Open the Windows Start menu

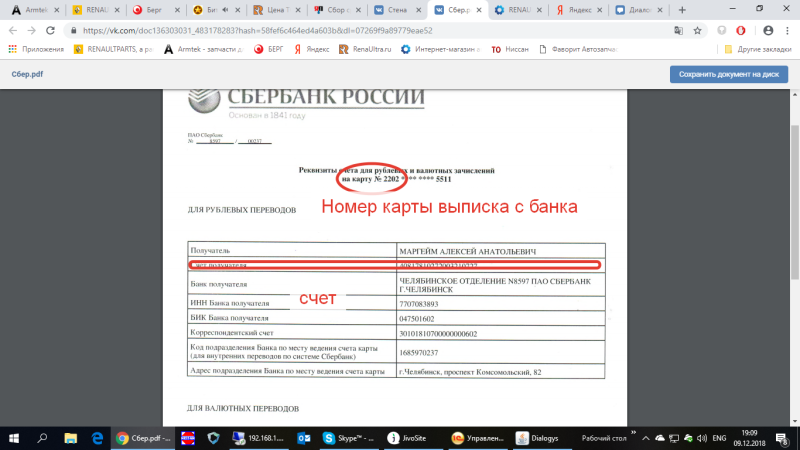click(14, 437)
